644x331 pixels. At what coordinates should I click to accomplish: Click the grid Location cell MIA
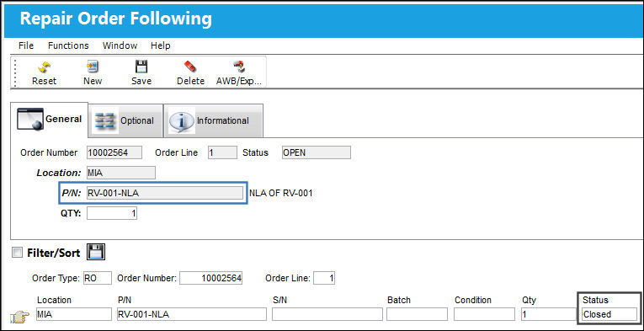(73, 314)
